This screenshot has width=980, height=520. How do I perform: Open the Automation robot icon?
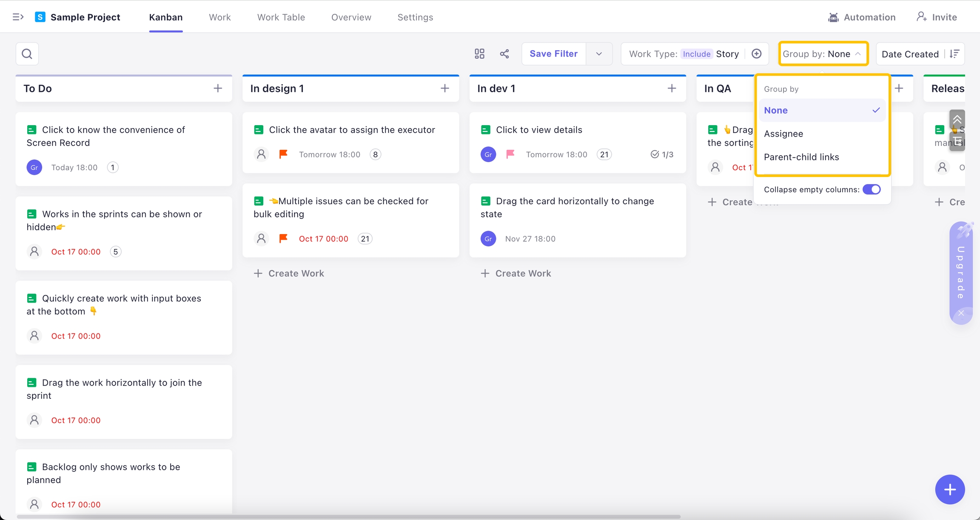click(x=833, y=17)
